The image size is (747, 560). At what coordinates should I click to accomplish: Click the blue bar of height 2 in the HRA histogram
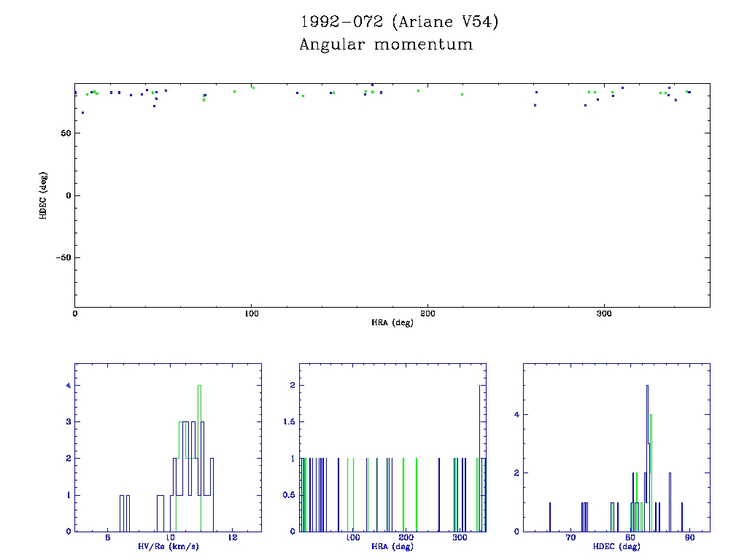480,458
